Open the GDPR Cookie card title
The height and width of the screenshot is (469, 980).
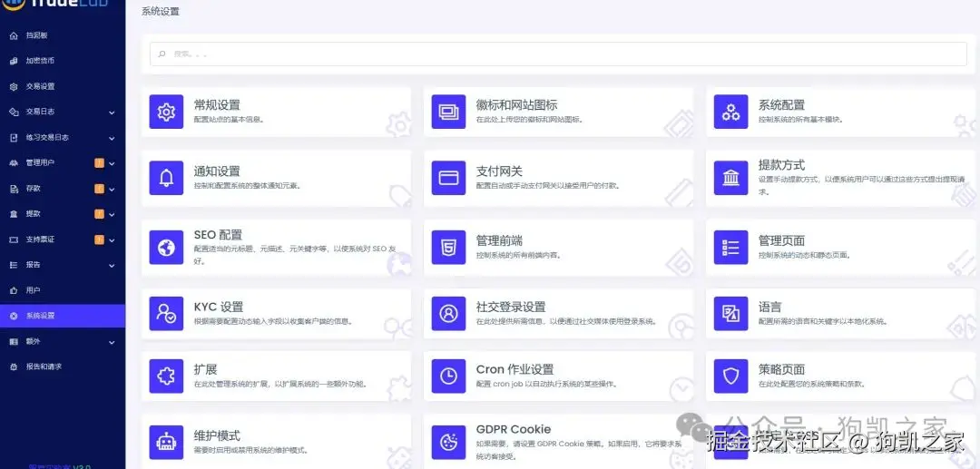coord(514,430)
